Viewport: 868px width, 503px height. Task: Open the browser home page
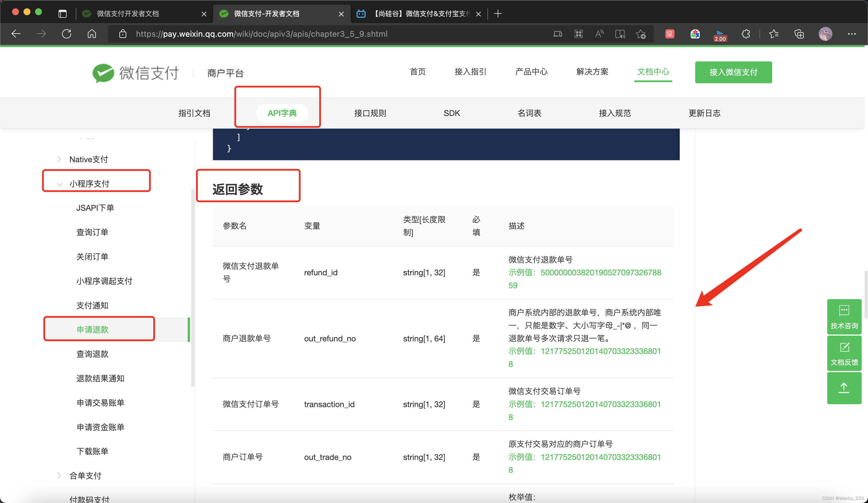(x=92, y=34)
